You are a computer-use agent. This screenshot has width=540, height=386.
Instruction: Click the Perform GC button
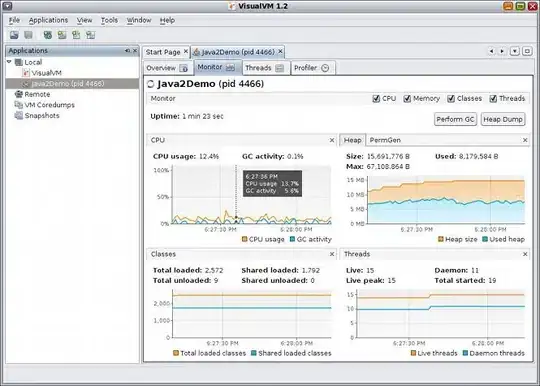pyautogui.click(x=455, y=119)
